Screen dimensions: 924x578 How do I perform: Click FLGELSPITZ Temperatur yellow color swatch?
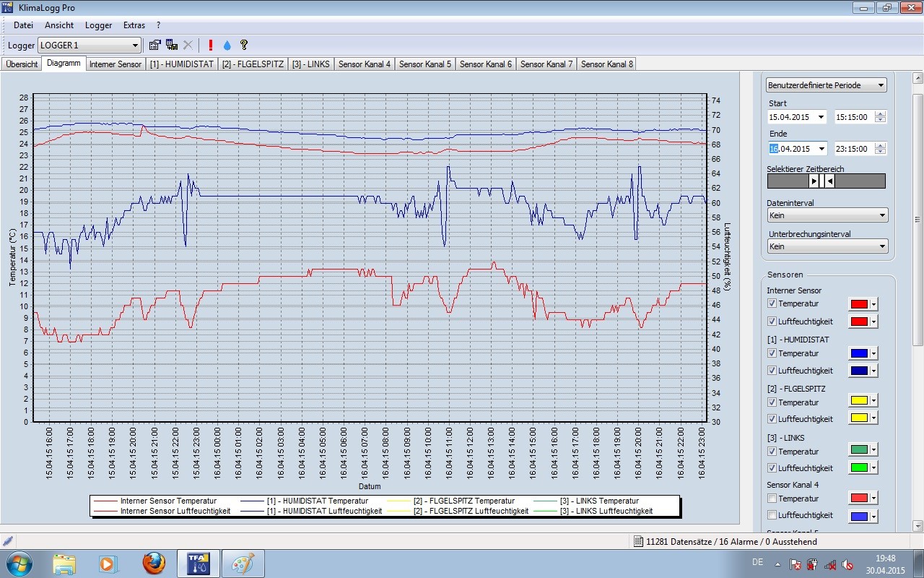click(x=859, y=402)
